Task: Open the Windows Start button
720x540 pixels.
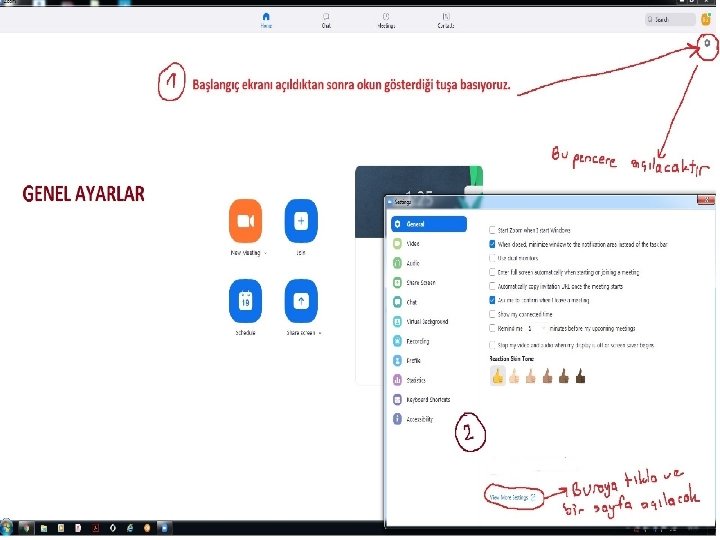Action: 6,528
